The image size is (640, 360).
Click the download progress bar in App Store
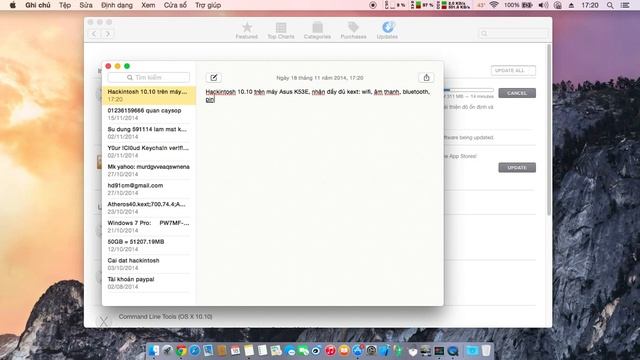(469, 90)
